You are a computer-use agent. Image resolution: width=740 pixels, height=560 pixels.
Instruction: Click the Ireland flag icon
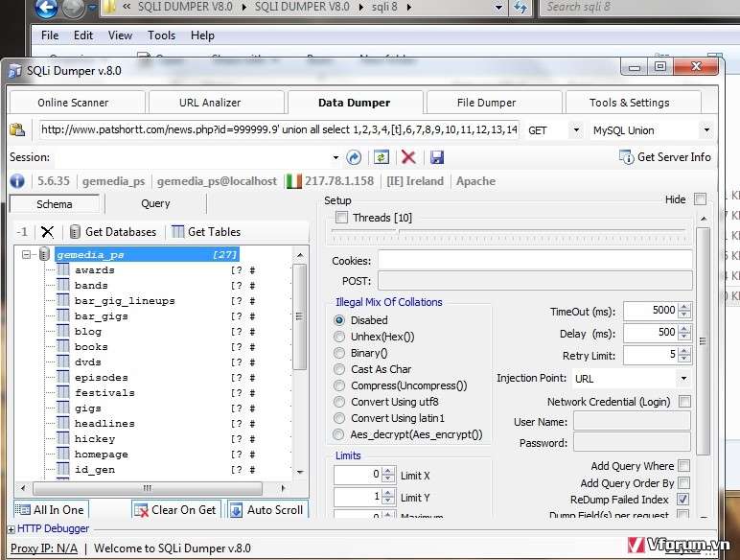293,181
